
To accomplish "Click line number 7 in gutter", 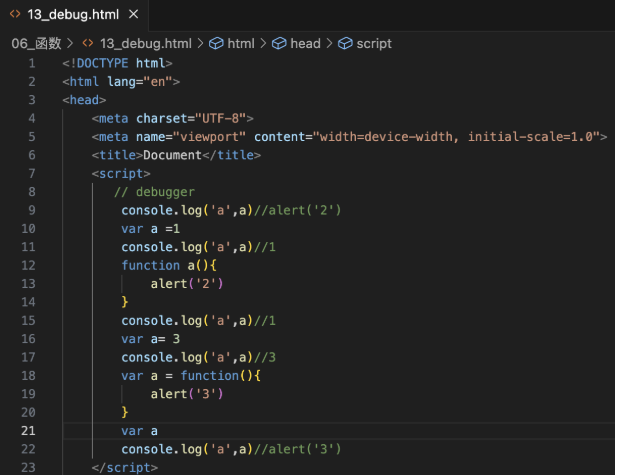I will (x=31, y=174).
